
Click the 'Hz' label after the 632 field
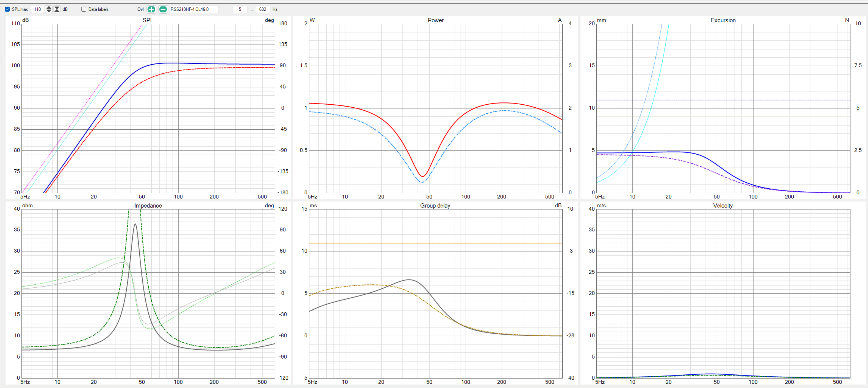click(x=275, y=9)
